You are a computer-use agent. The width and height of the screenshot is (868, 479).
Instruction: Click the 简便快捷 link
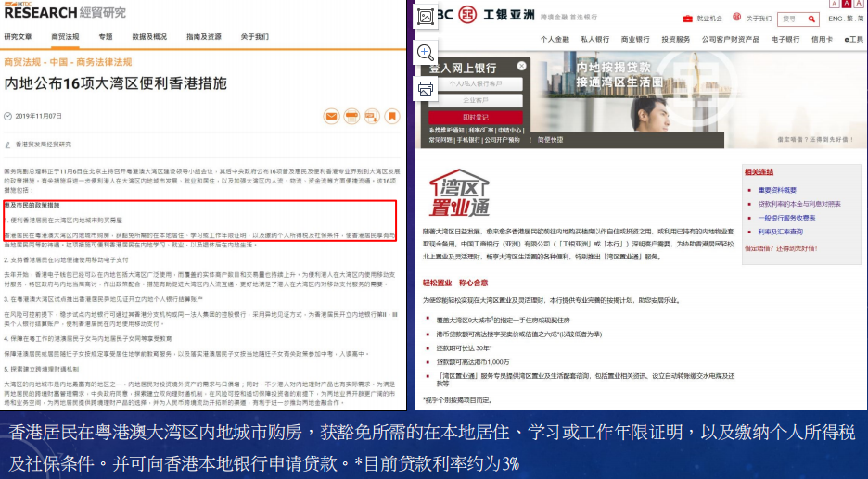[x=550, y=140]
